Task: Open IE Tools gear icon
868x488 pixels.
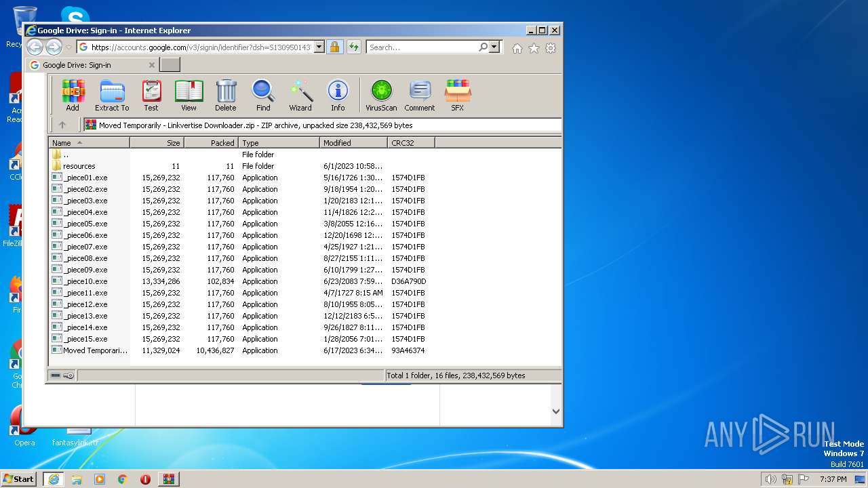Action: (x=551, y=48)
